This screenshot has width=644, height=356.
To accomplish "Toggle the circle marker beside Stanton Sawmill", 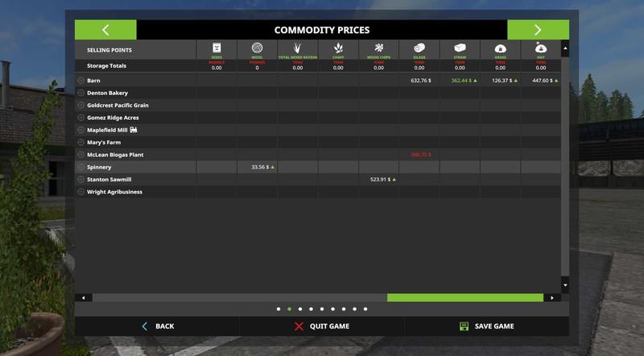I will click(80, 180).
